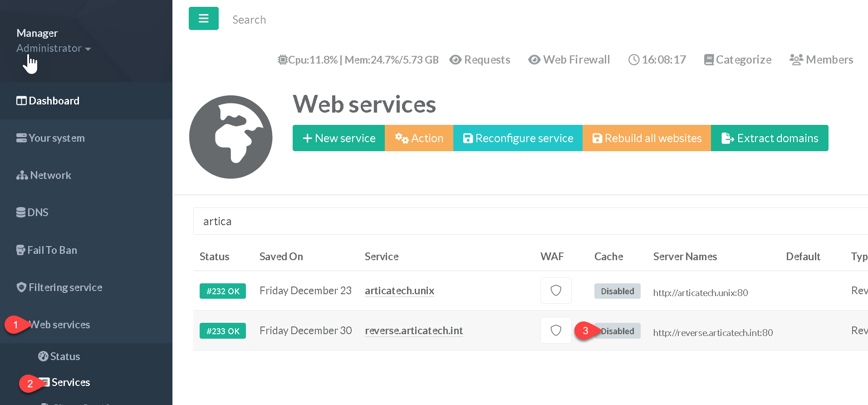Screen dimensions: 868x405
Task: Click the Status gauge icon in sidebar
Action: pyautogui.click(x=43, y=356)
